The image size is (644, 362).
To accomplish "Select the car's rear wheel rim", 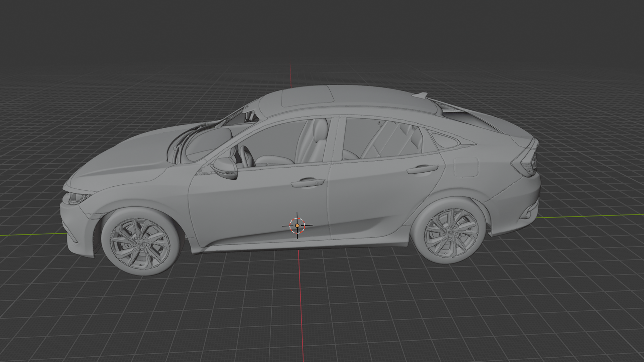I will click(x=451, y=232).
